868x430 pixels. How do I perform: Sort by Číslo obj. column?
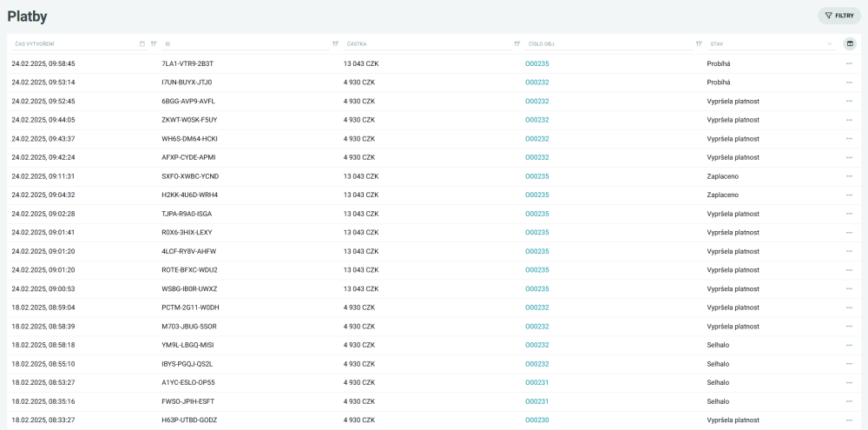(x=699, y=43)
